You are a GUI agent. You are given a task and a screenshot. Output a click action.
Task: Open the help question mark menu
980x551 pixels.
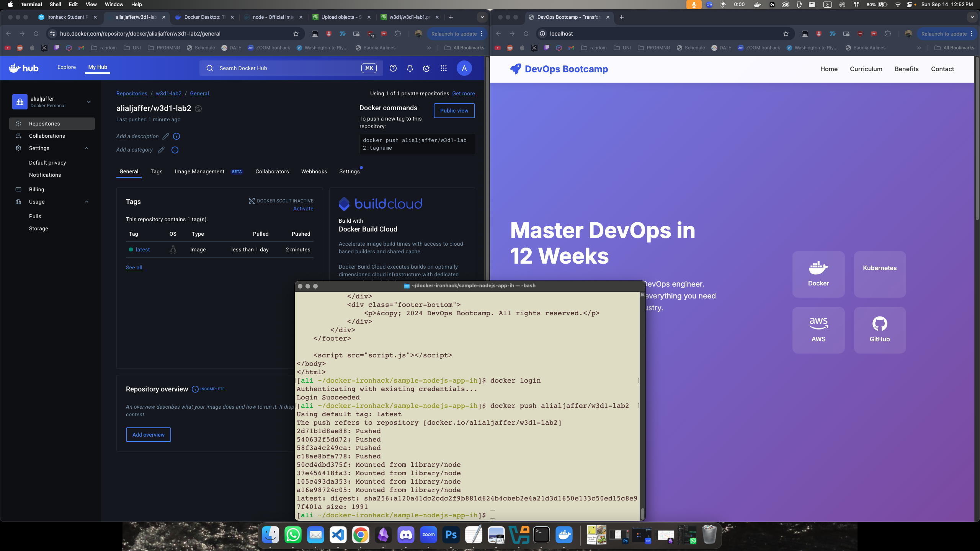393,68
